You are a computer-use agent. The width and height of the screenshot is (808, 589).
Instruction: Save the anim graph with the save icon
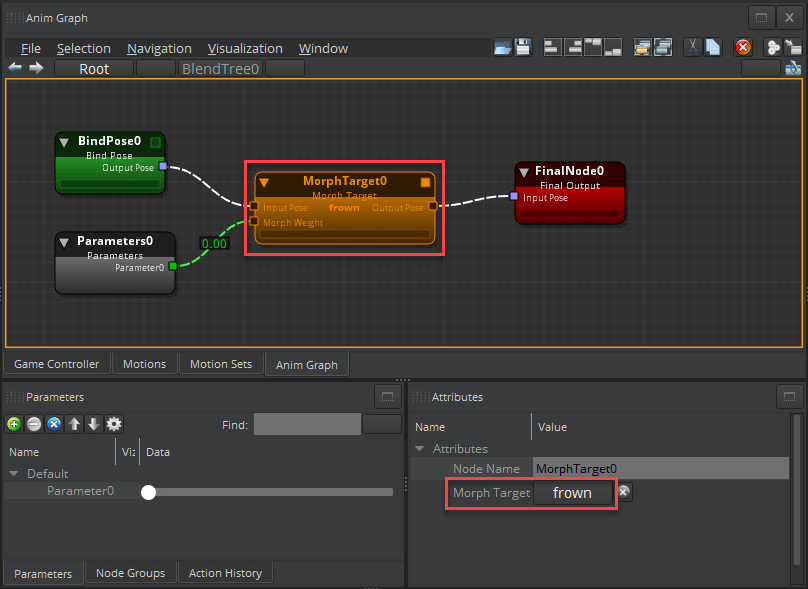click(x=523, y=47)
